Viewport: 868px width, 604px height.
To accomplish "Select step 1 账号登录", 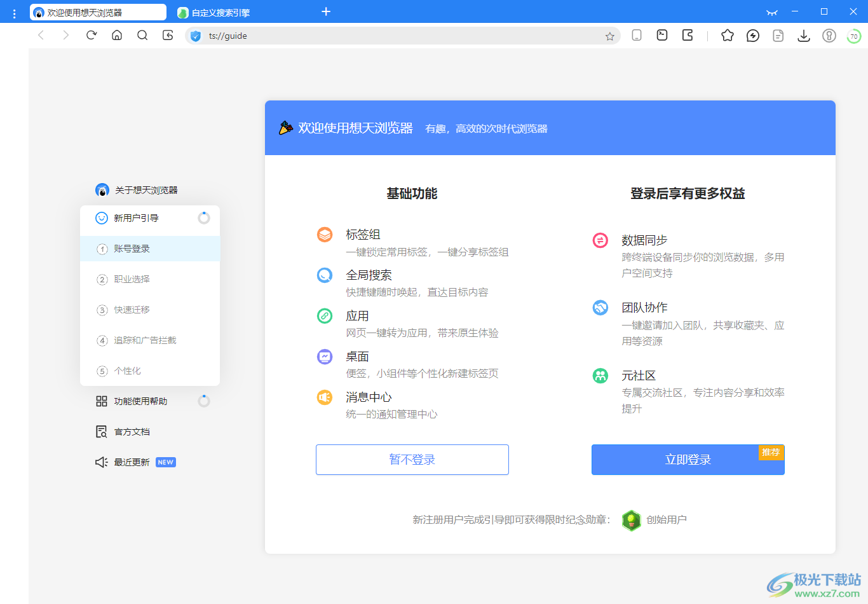I will point(150,249).
